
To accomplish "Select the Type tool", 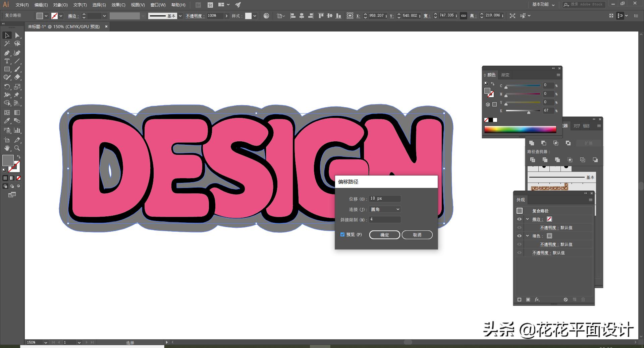I will [x=7, y=61].
